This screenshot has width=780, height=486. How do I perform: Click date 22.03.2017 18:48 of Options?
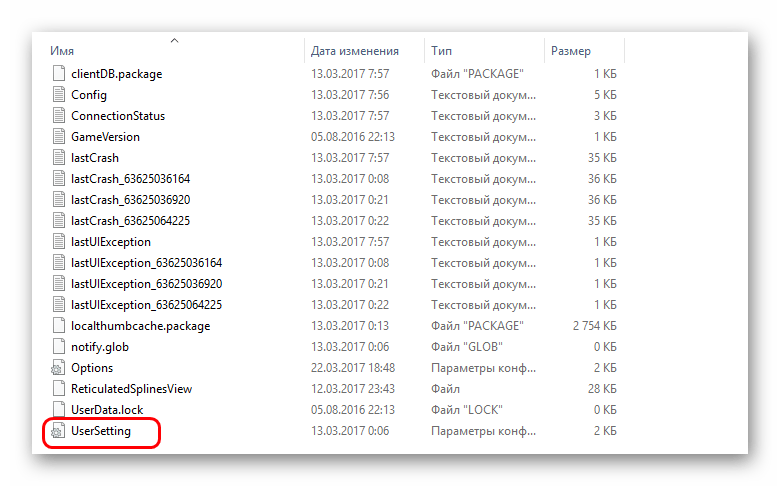(x=353, y=368)
